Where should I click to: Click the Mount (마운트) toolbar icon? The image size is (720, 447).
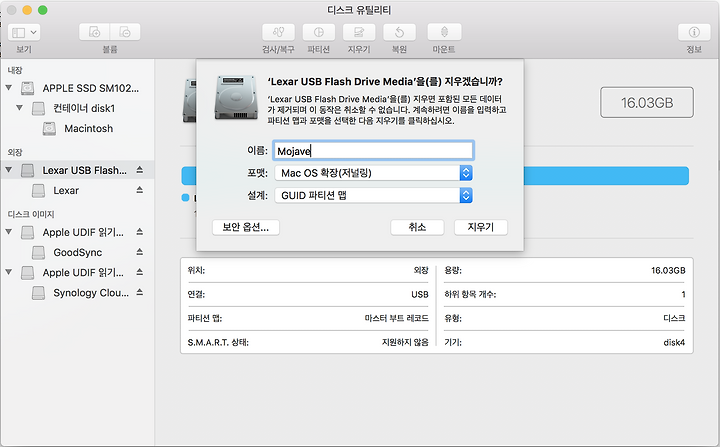(x=444, y=32)
